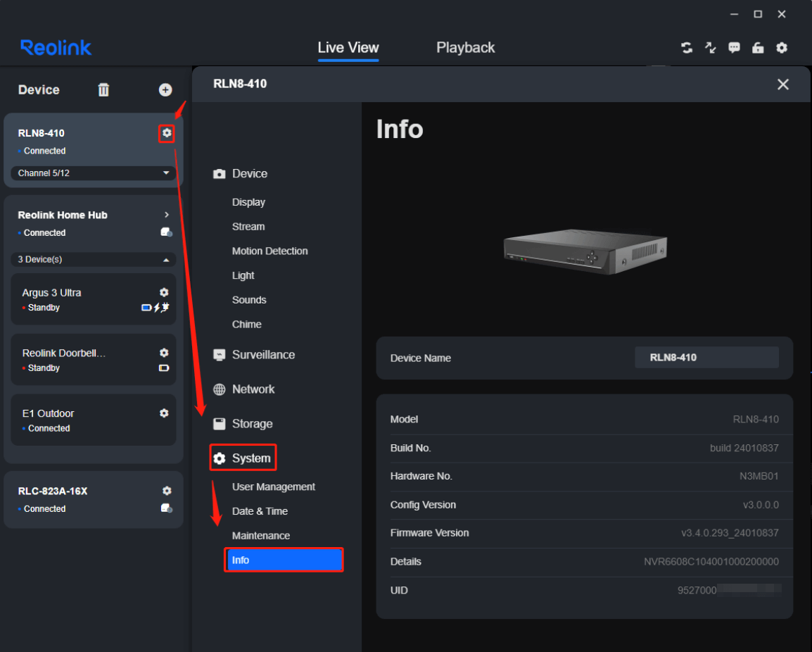Open app settings gear in top toolbar

click(782, 48)
